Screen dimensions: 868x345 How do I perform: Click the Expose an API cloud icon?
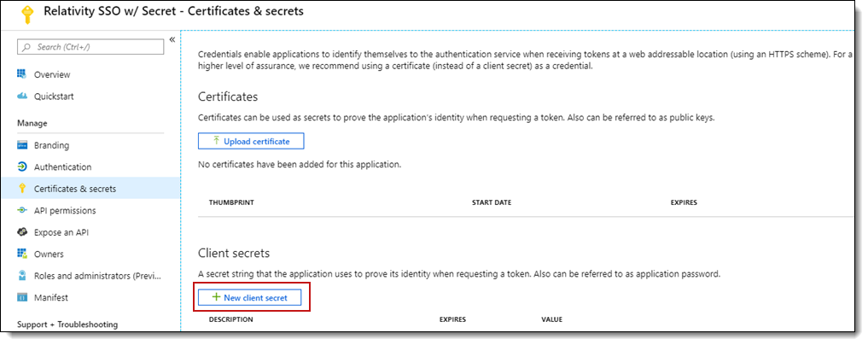click(22, 232)
